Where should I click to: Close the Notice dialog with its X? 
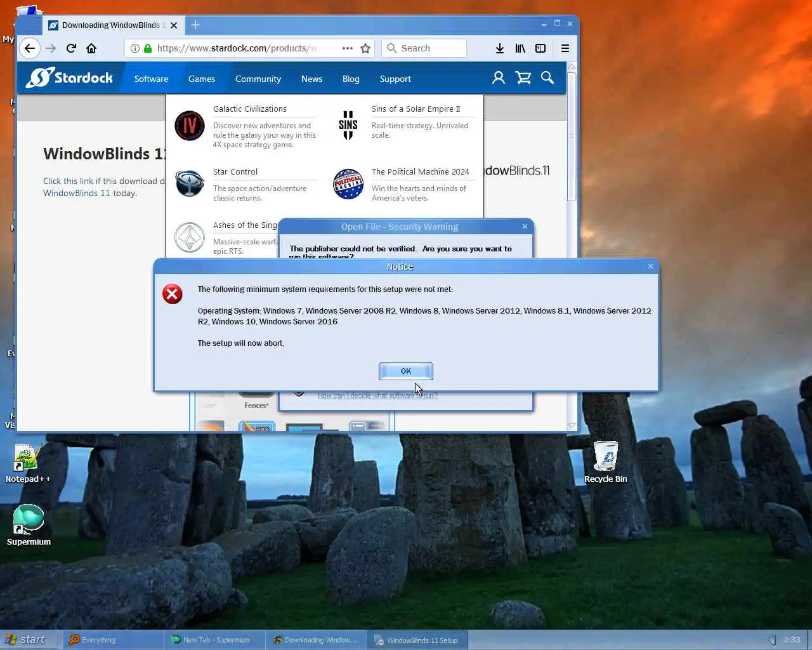650,267
